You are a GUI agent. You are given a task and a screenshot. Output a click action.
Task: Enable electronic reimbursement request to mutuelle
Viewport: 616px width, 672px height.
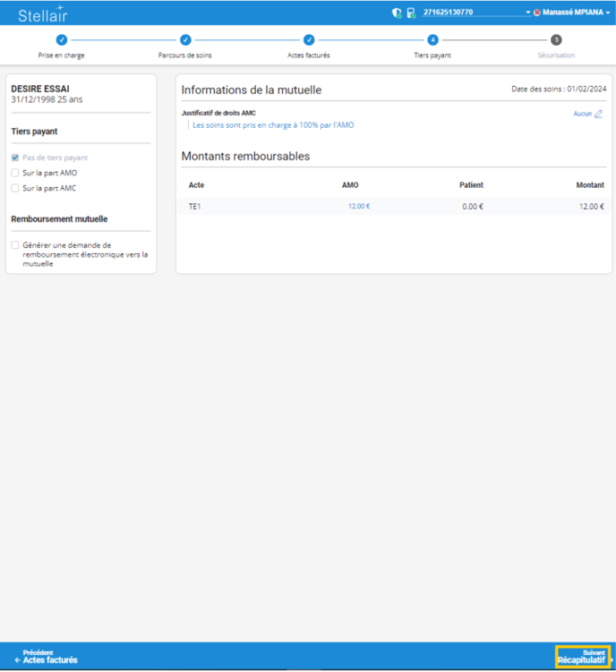pyautogui.click(x=15, y=245)
